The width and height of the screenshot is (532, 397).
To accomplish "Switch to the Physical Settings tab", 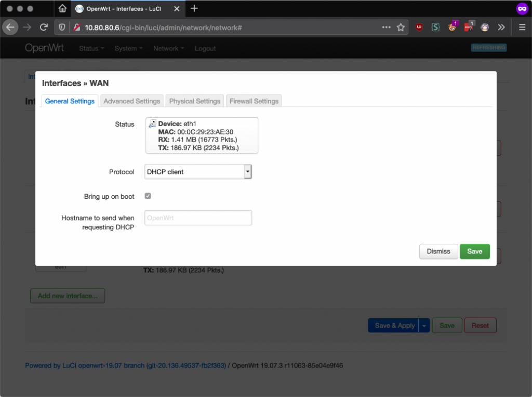I will tap(194, 101).
